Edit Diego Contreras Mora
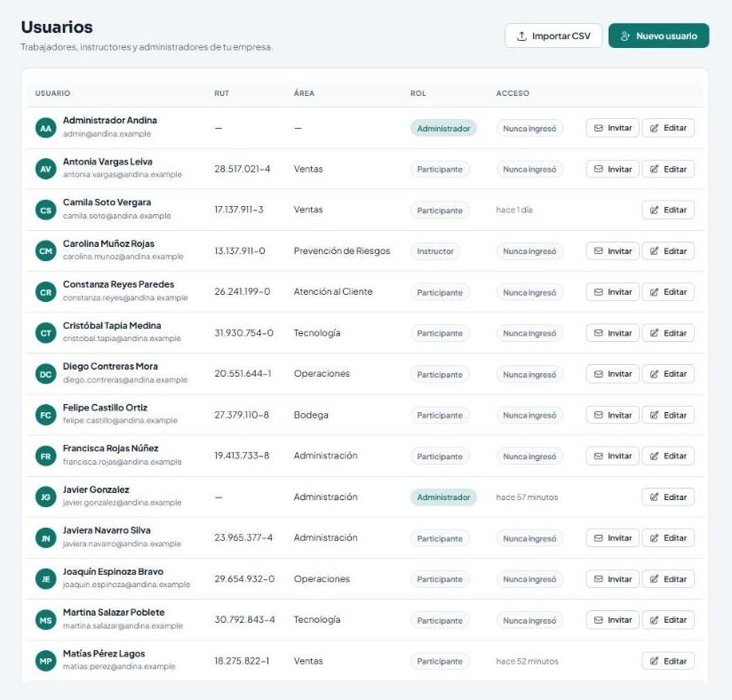 (x=668, y=374)
